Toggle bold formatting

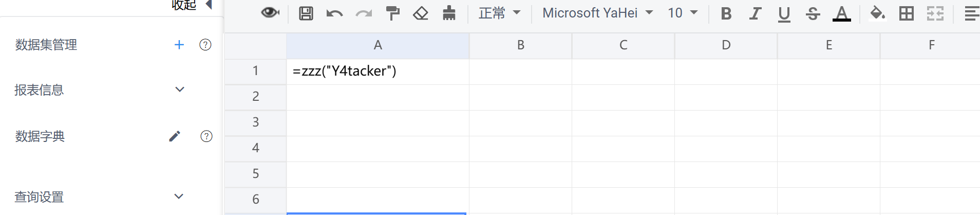pyautogui.click(x=726, y=13)
